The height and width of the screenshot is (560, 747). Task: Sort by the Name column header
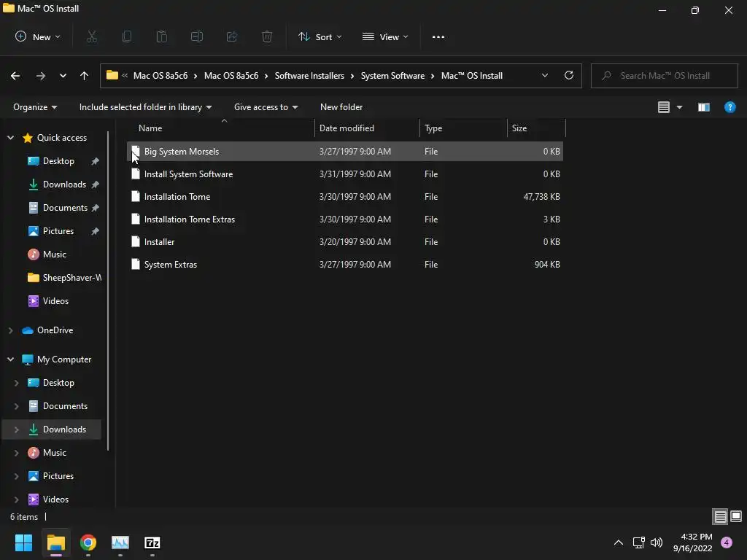220,128
